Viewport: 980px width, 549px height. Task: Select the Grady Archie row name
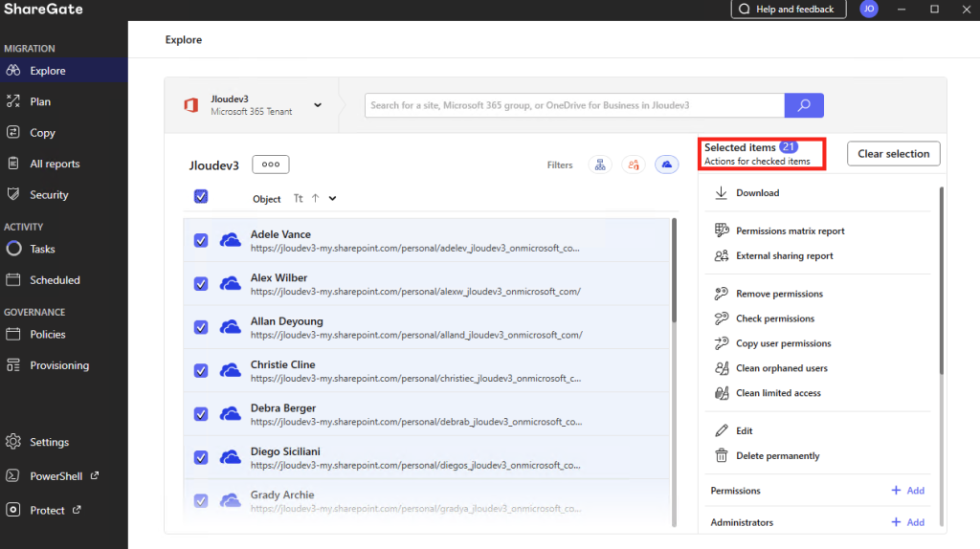[282, 494]
